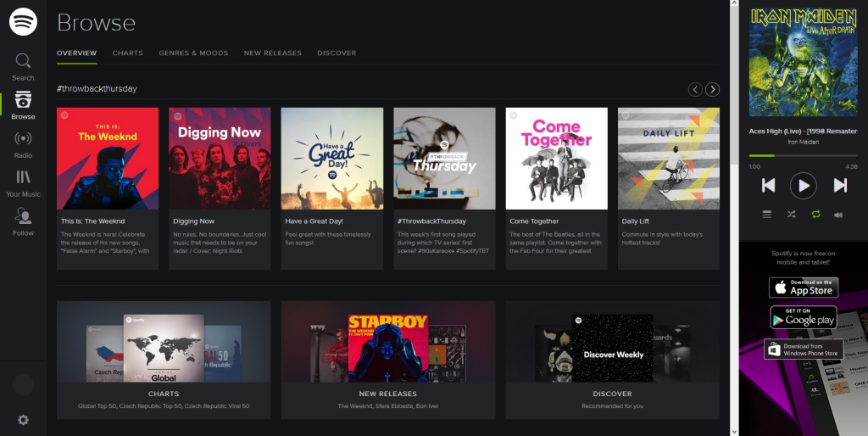Image resolution: width=868 pixels, height=436 pixels.
Task: Open the New Releases tab
Action: click(x=272, y=53)
